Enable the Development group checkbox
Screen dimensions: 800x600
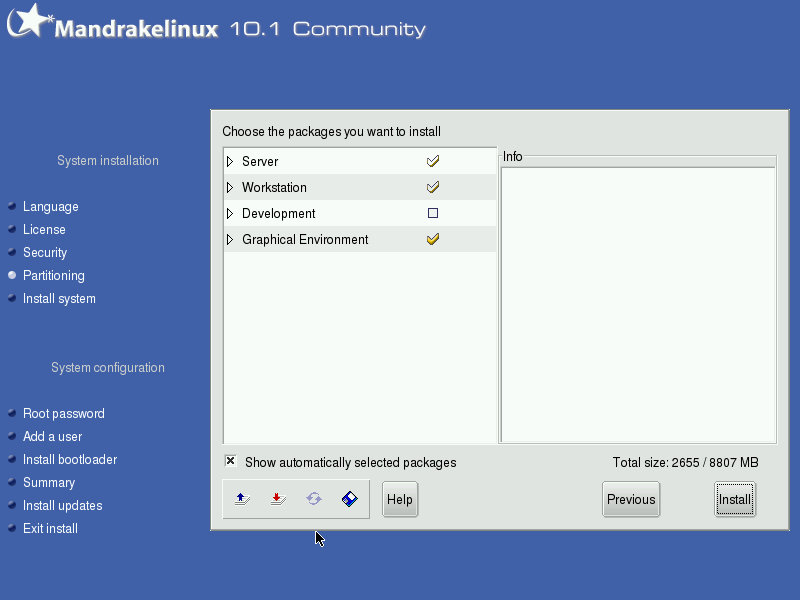point(433,213)
